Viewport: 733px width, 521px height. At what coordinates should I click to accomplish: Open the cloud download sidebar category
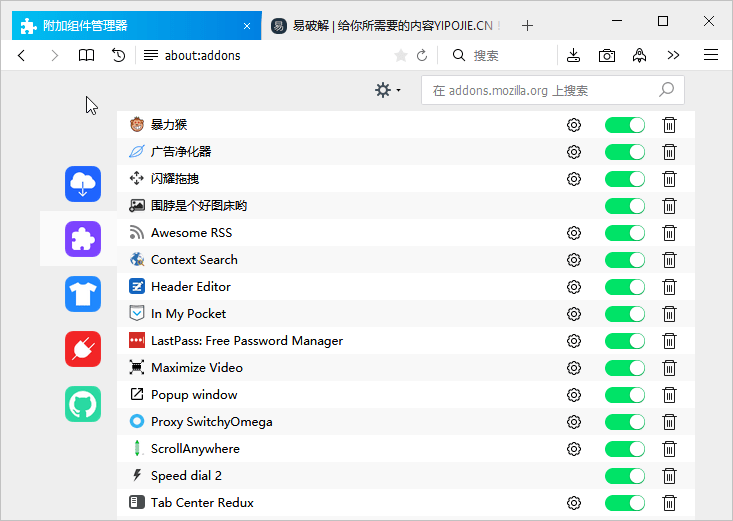(83, 184)
